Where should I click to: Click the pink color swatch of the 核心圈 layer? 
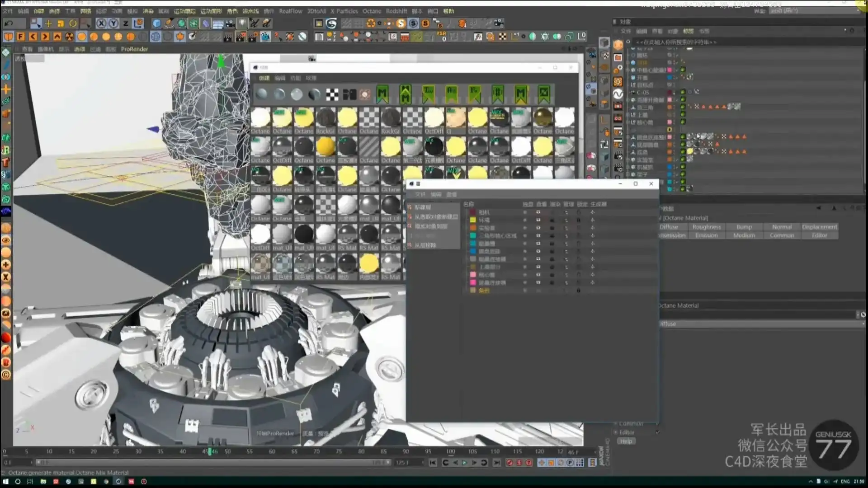(473, 274)
